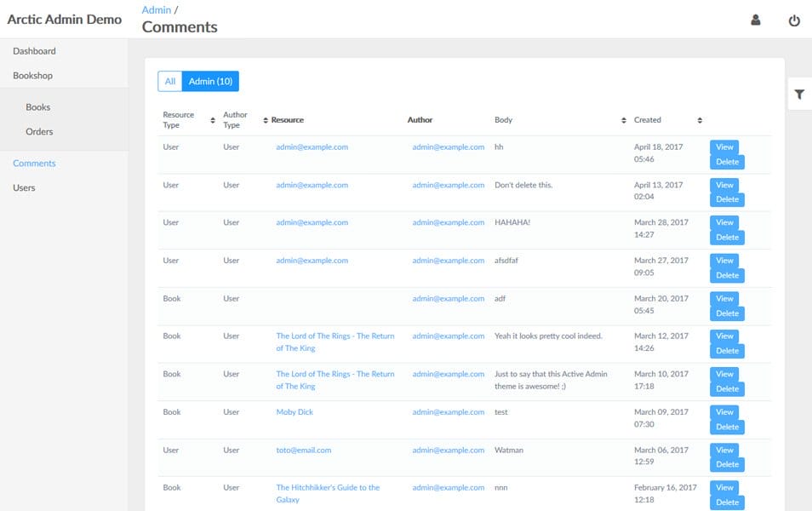
Task: Click the power logout icon
Action: (794, 20)
